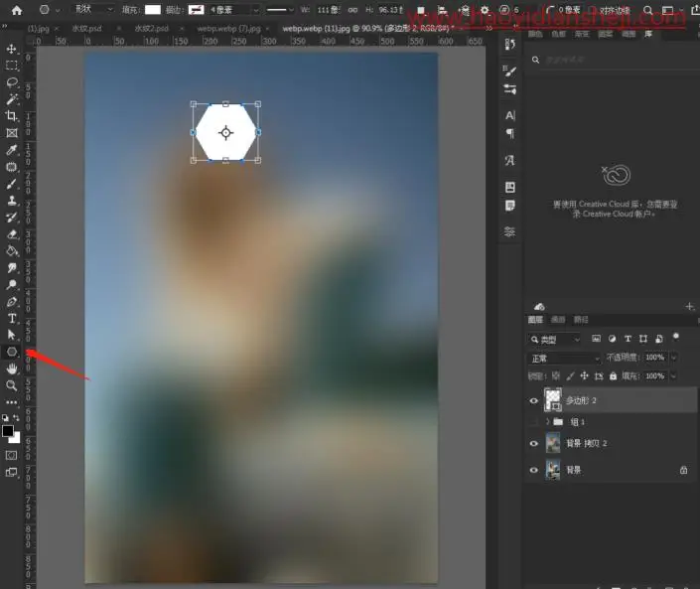Hide the 背景 layer

pyautogui.click(x=533, y=470)
